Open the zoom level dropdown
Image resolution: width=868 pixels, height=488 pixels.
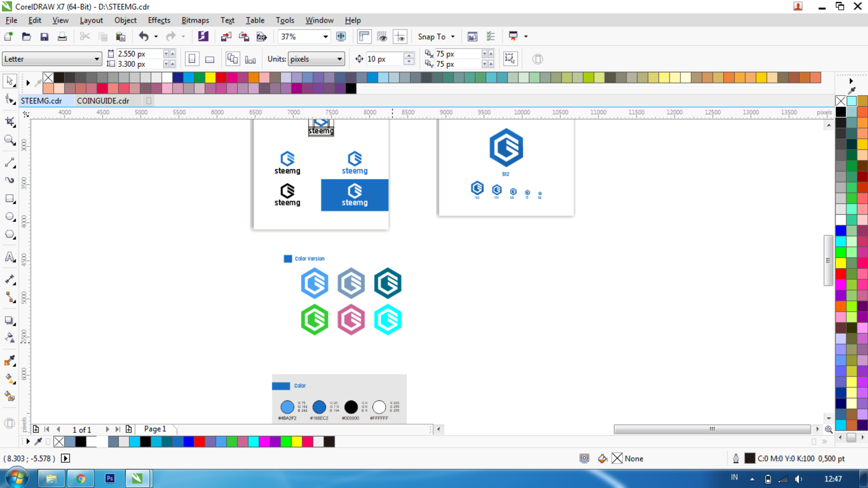(325, 36)
